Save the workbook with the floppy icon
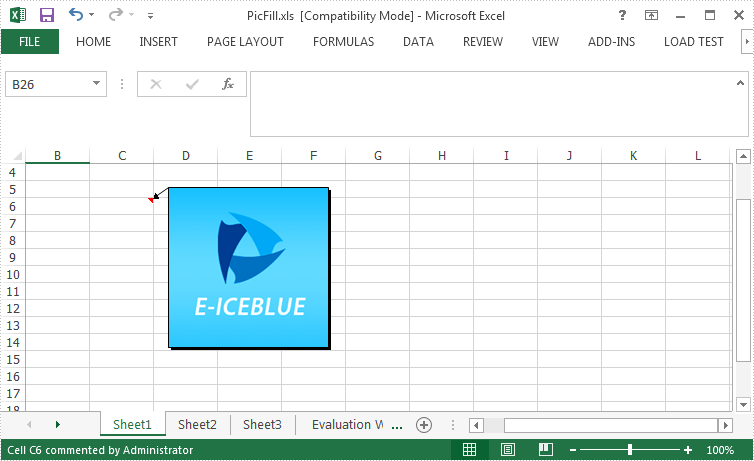 tap(47, 15)
